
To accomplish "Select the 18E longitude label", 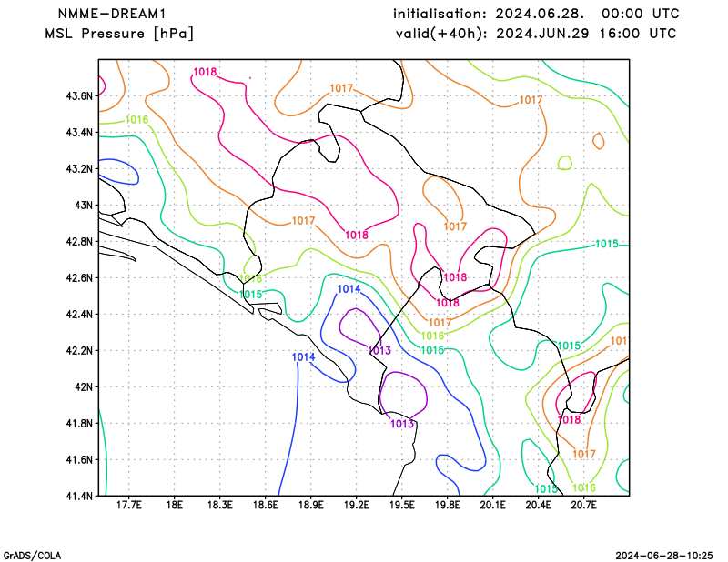I will coord(174,505).
